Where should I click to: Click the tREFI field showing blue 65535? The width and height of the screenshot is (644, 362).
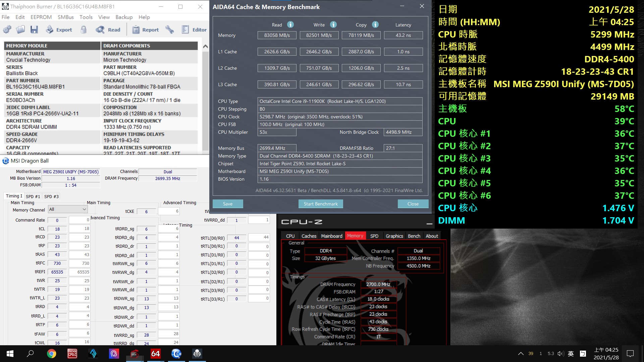coord(57,272)
